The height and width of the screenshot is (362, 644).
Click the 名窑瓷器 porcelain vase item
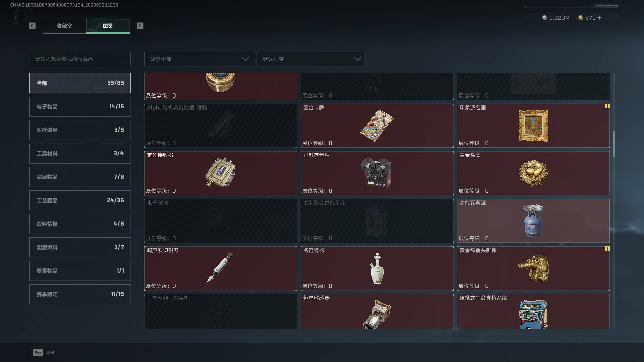click(377, 268)
